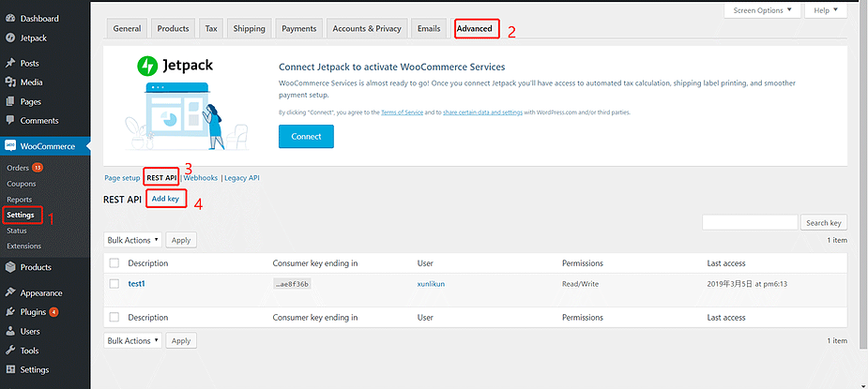Viewport: 868px width, 389px height.
Task: Click the WooCommerce logo icon
Action: 10,146
